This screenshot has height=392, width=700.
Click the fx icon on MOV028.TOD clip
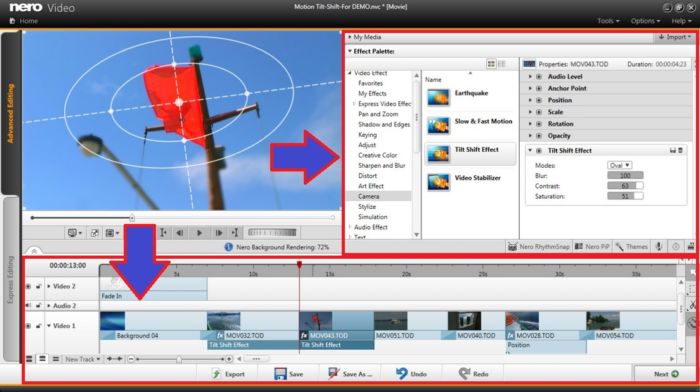[510, 335]
